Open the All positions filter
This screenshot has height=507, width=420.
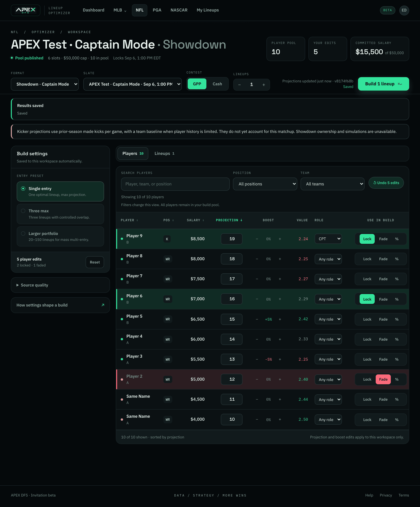click(x=265, y=184)
